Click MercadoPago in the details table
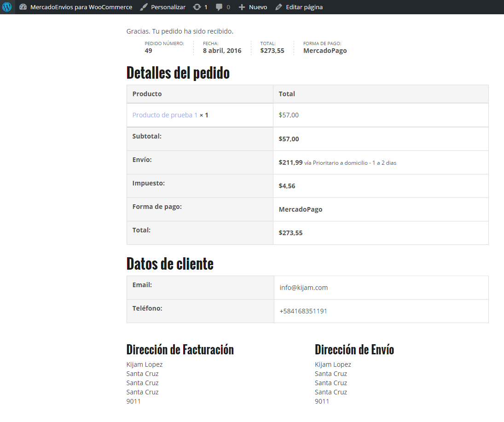This screenshot has width=504, height=422. [301, 209]
